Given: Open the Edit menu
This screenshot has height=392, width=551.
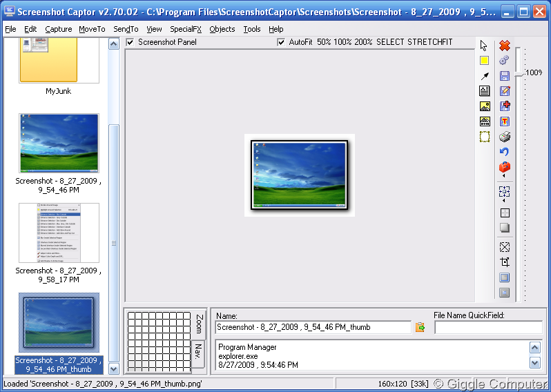Looking at the screenshot, I should tap(30, 29).
